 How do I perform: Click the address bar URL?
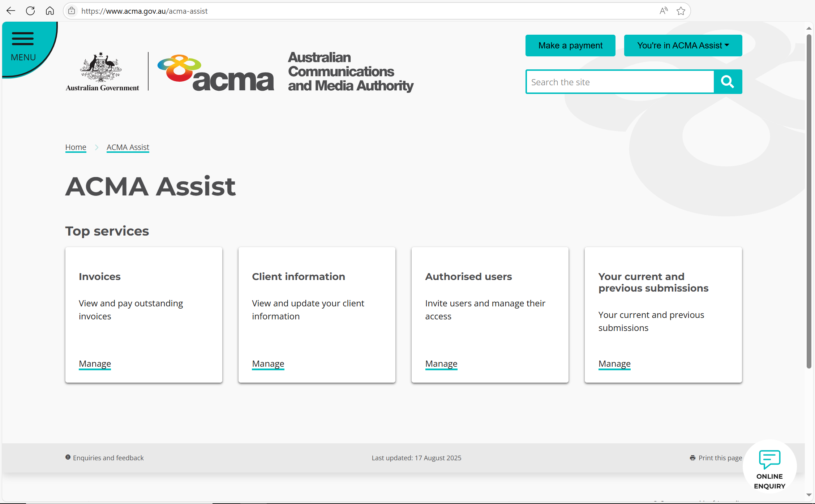[145, 11]
